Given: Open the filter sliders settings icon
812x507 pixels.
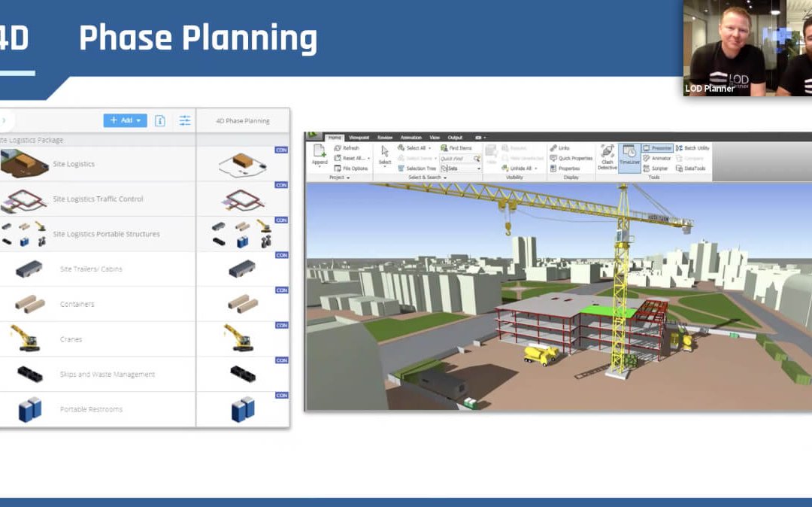Looking at the screenshot, I should [184, 120].
